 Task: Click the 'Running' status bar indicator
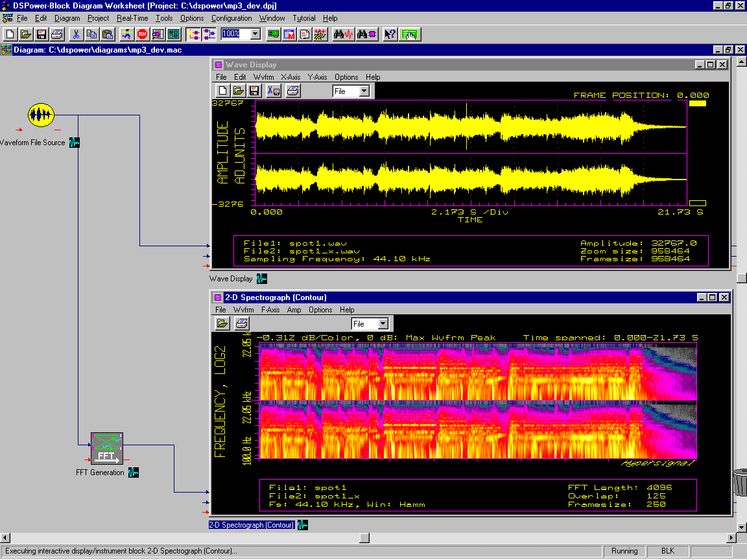click(624, 551)
